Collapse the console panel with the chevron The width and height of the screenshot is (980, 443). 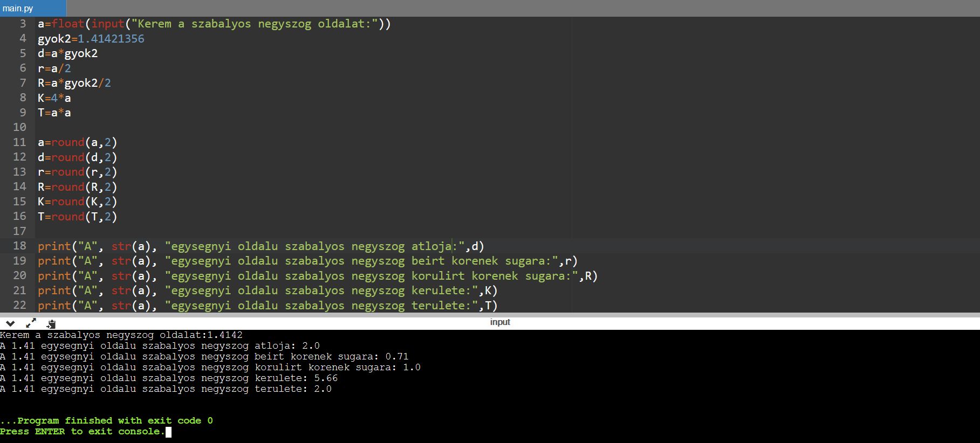point(10,323)
